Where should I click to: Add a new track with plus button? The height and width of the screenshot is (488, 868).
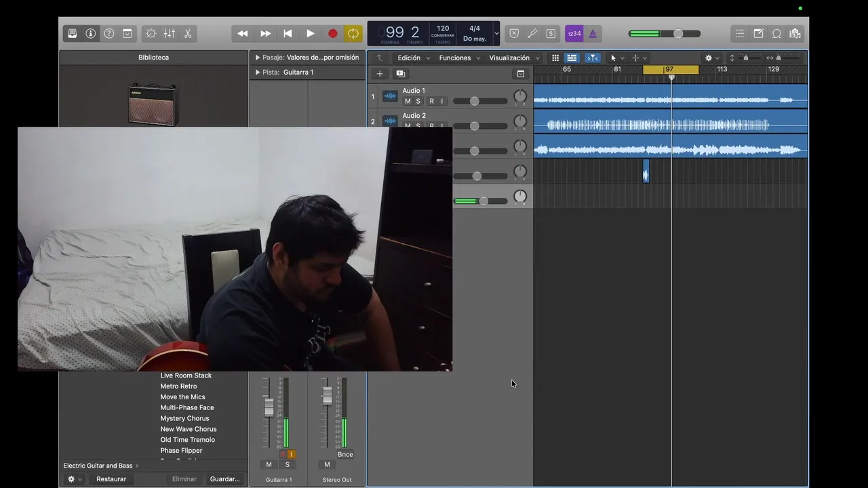(x=380, y=73)
